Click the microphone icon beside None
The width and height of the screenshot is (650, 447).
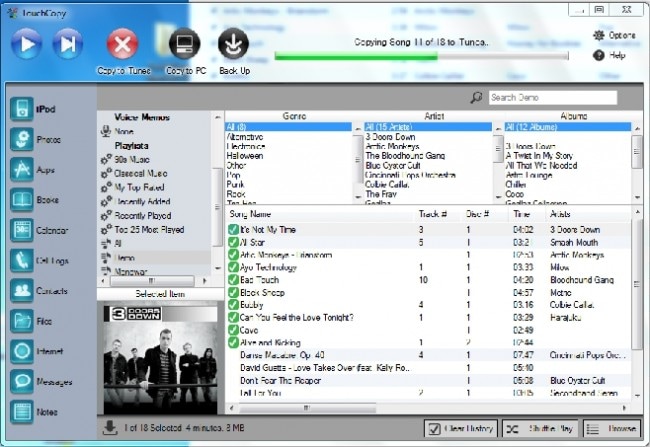tap(106, 131)
